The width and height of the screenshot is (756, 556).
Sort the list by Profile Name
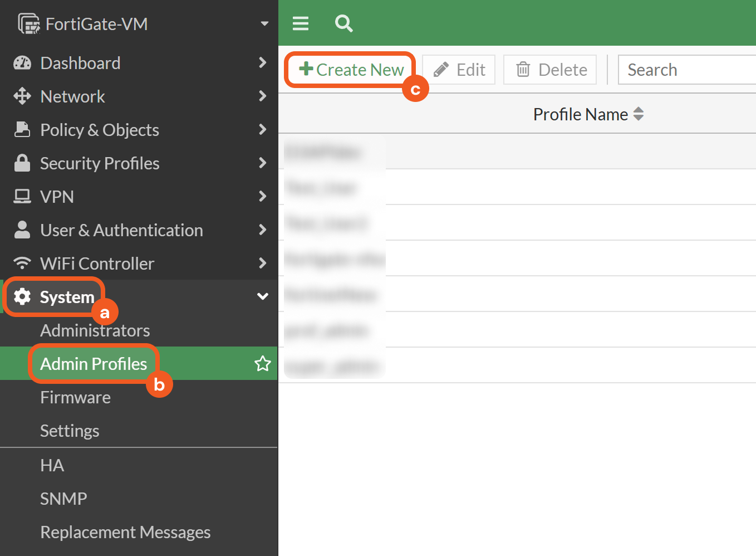click(x=639, y=114)
